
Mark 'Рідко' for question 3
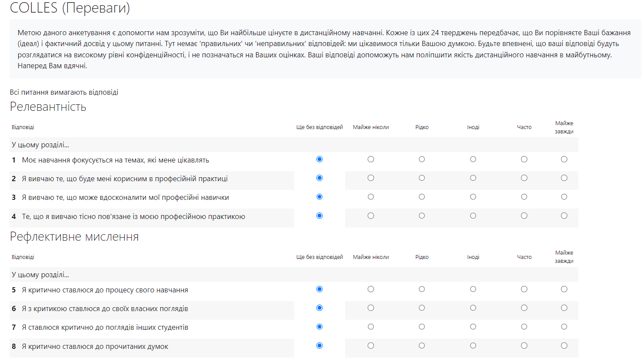point(422,197)
